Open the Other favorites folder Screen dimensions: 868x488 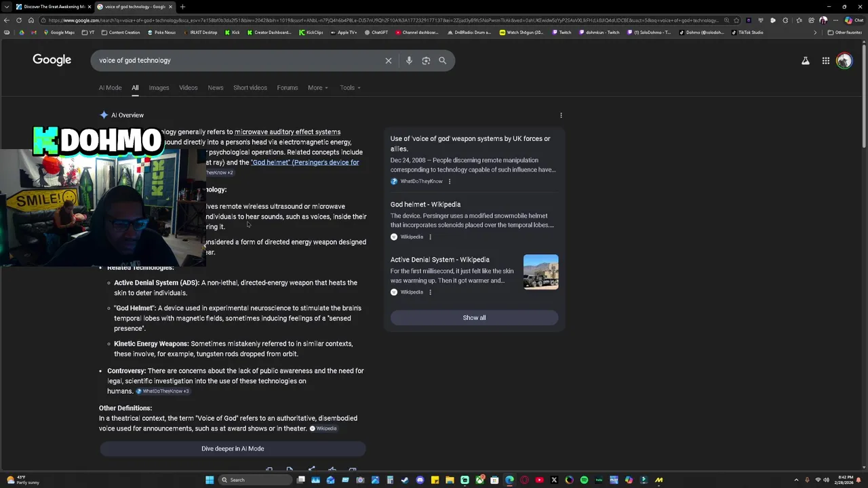pos(845,33)
